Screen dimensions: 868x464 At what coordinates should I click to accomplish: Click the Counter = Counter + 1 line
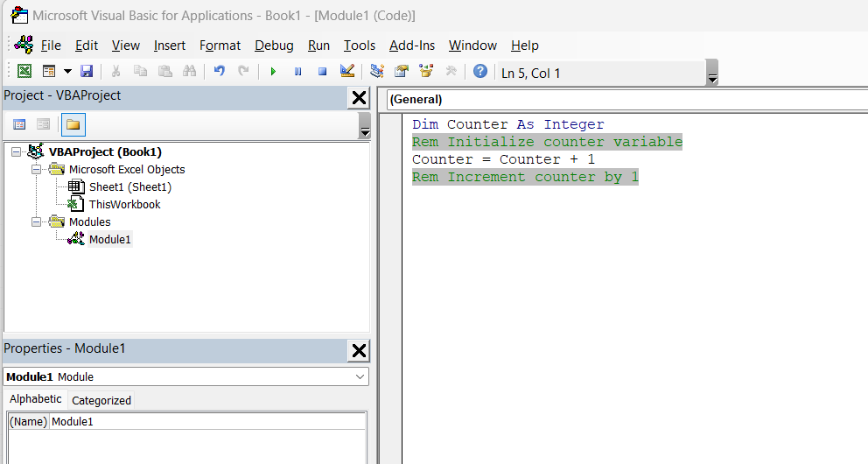503,159
